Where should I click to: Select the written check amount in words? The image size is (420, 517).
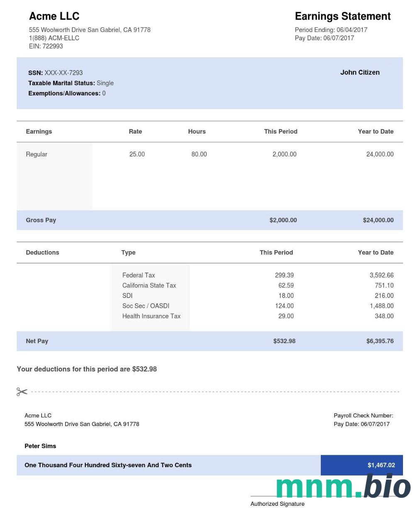108,465
